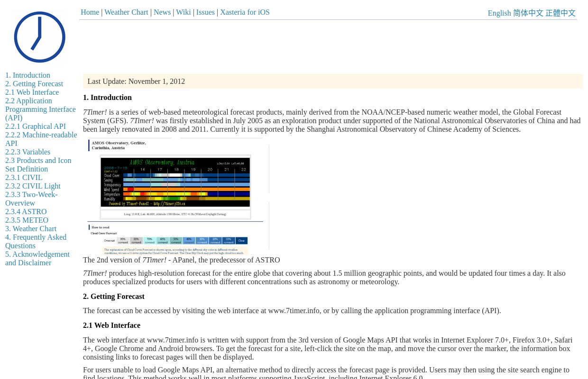Click the '2.1 Web Interface' heading in article
This screenshot has height=379, width=588.
coord(111,325)
